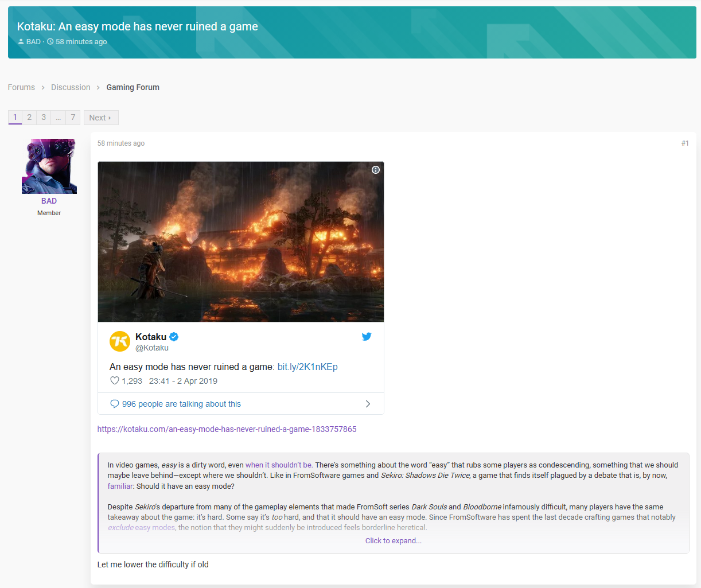This screenshot has height=588, width=701.
Task: Click the Twitter bird logo in tweet
Action: click(367, 337)
